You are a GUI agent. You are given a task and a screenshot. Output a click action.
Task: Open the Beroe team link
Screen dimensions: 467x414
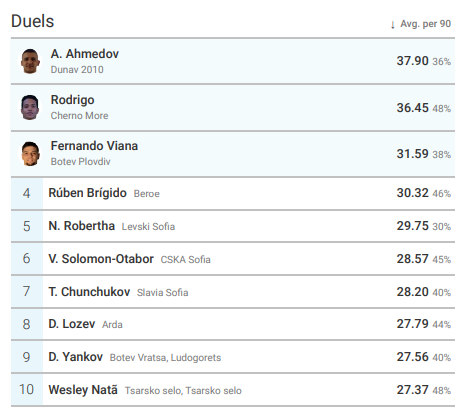pos(146,194)
